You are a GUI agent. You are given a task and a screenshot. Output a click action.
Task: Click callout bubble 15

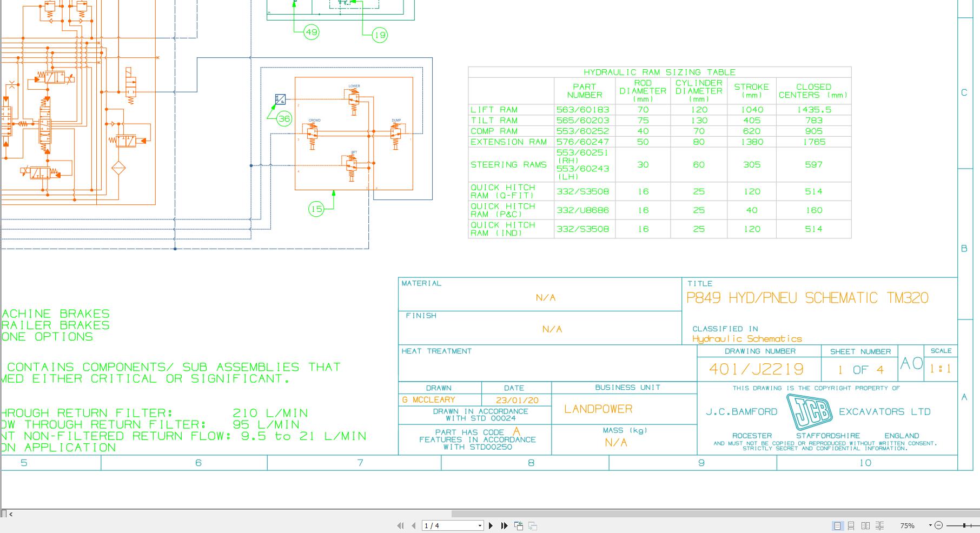pyautogui.click(x=316, y=209)
